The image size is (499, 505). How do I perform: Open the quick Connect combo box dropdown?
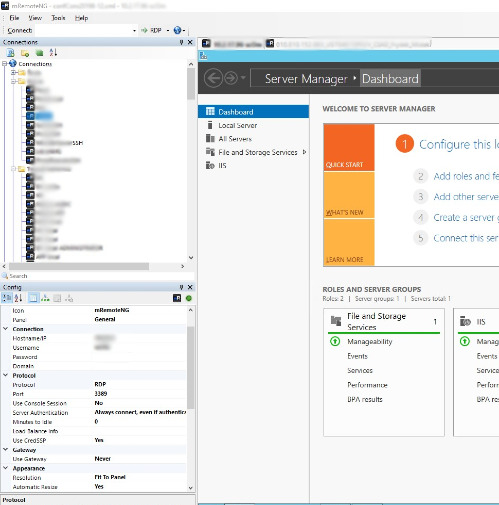pyautogui.click(x=134, y=31)
